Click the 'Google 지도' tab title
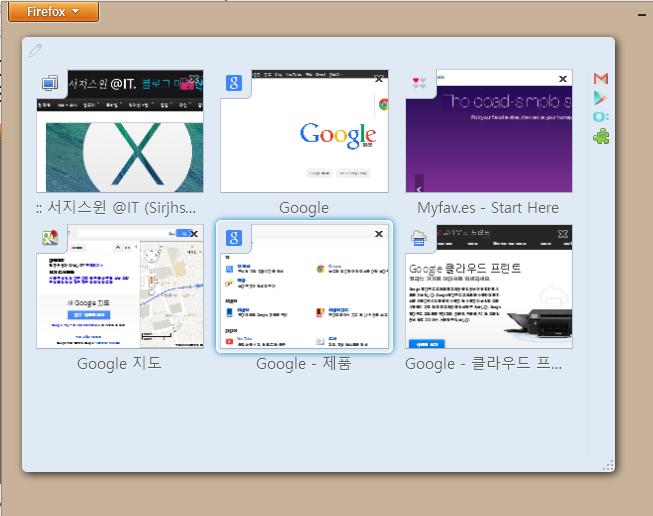Screen dimensions: 653x516 [119, 363]
